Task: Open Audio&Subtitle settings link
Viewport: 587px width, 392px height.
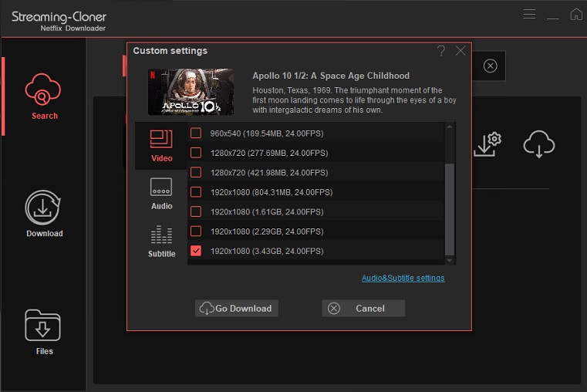Action: click(x=403, y=279)
